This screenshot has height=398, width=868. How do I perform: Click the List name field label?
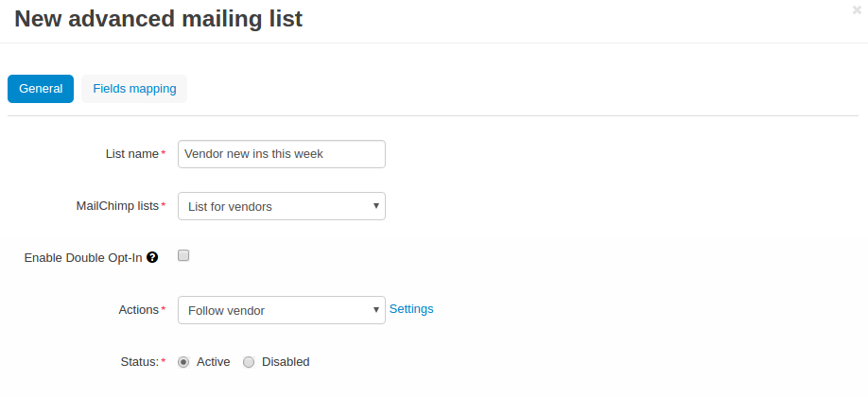click(x=132, y=154)
